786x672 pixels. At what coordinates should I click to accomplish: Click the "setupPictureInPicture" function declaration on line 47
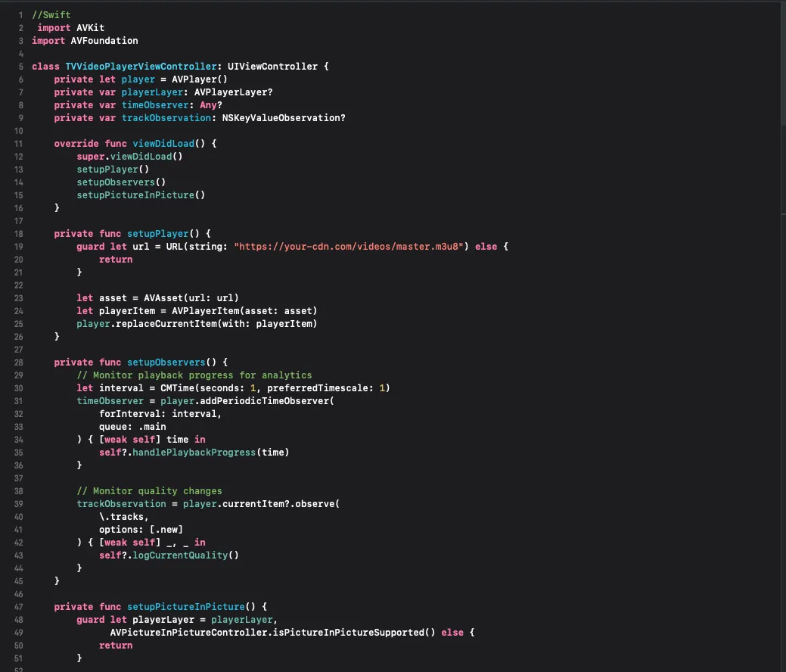(185, 607)
